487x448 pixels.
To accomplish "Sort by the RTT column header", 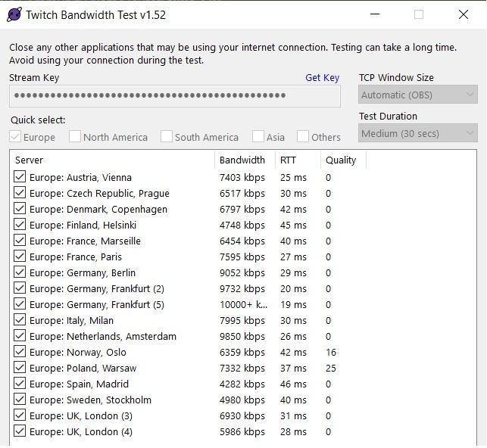I will pos(298,160).
